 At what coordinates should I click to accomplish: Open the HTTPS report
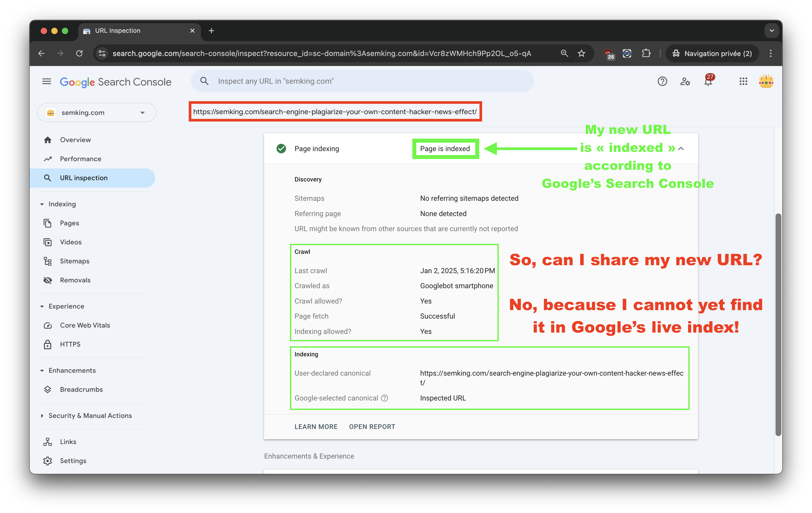[93, 344]
